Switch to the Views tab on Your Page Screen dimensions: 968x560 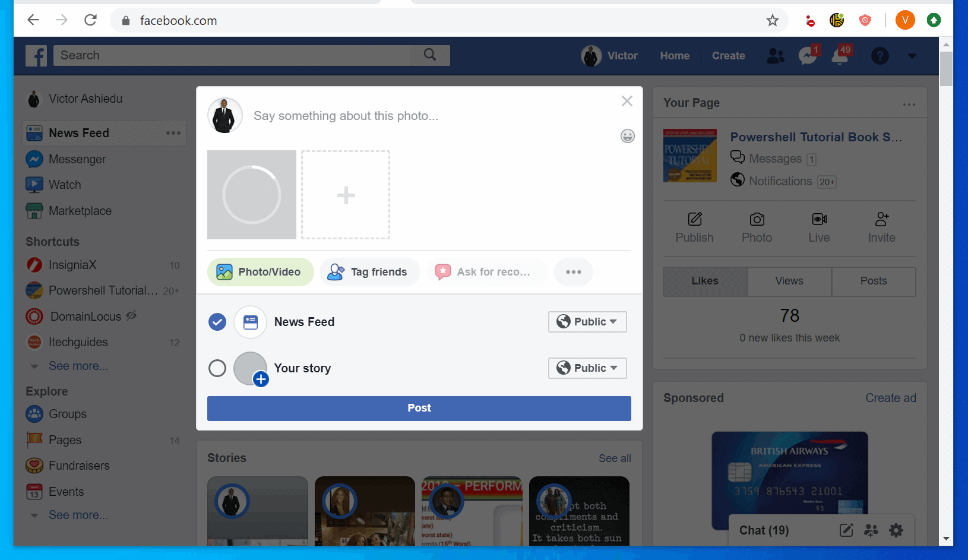[789, 281]
